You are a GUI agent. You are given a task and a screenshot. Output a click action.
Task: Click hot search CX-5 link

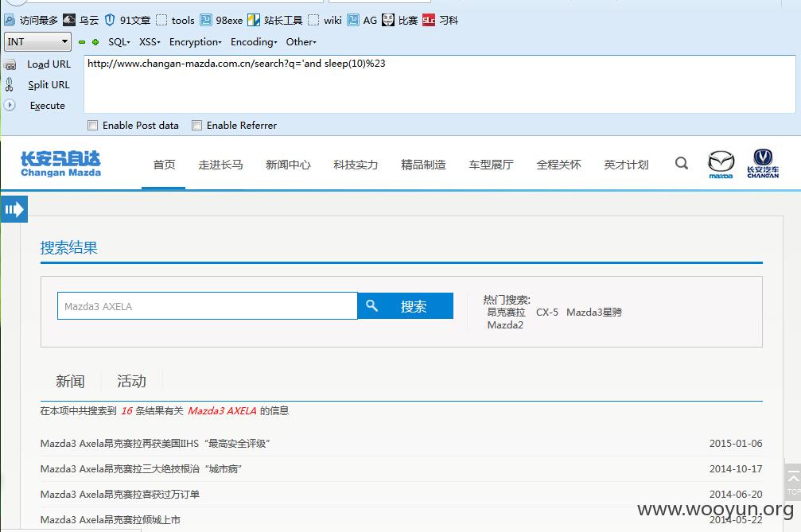click(547, 312)
